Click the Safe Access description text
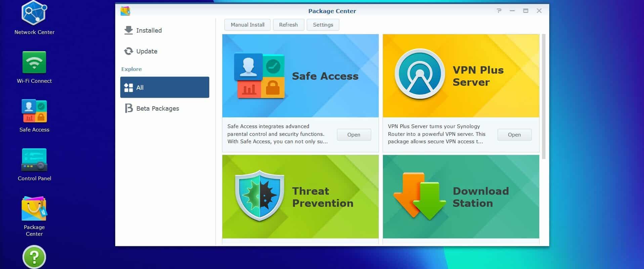644x269 pixels. tap(277, 134)
